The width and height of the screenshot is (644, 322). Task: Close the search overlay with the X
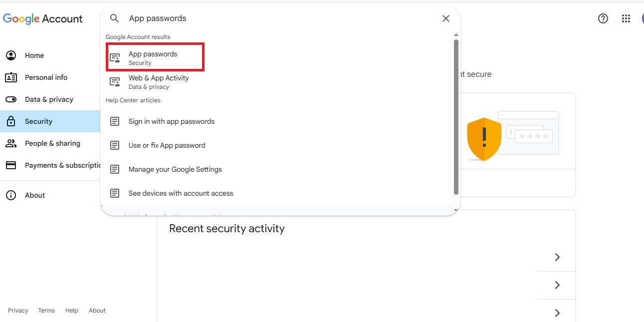coord(445,18)
